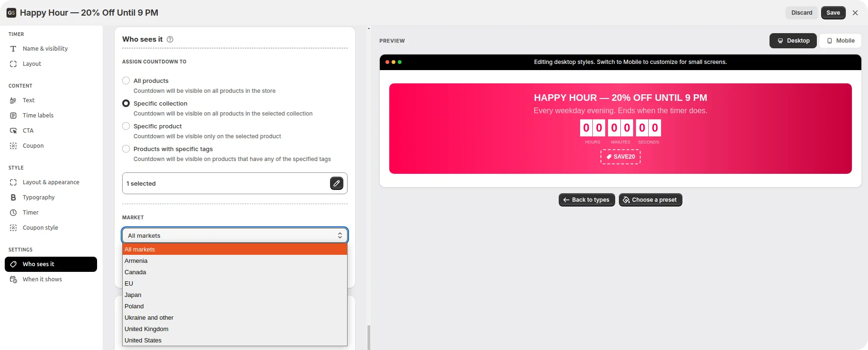
Task: Click the GS app logo icon
Action: pos(11,13)
